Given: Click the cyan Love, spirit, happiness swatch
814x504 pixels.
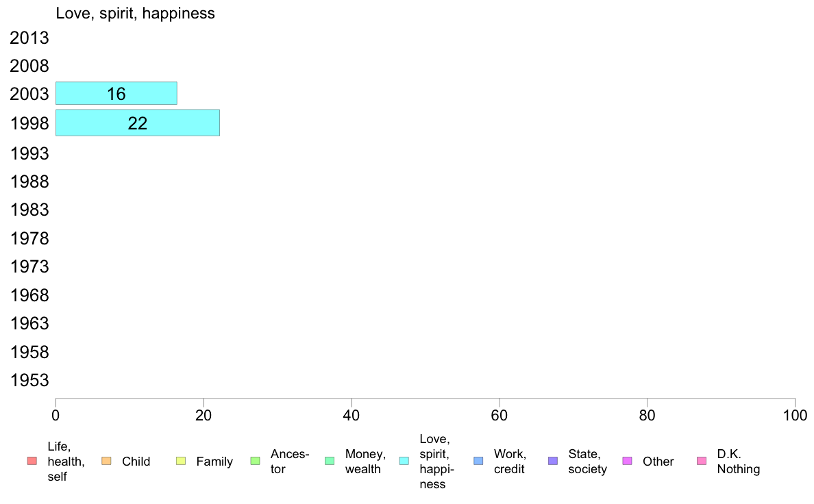Looking at the screenshot, I should [x=404, y=461].
